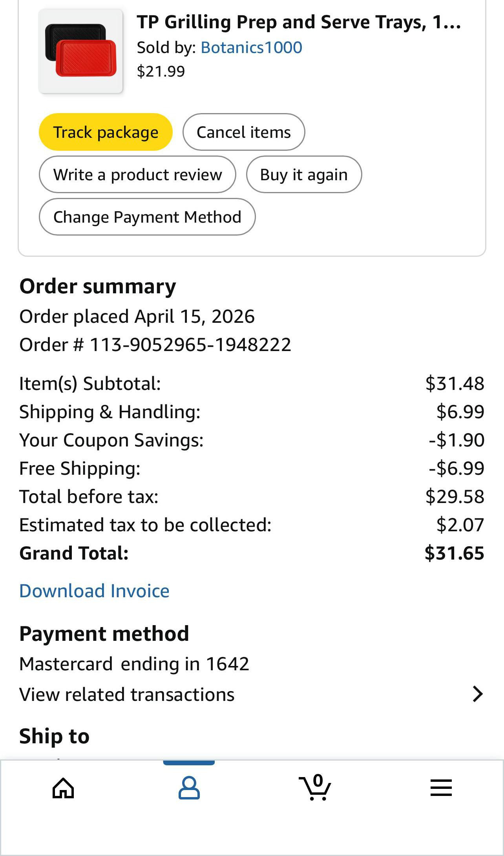Open the TP Grilling Prep trays title
504x856 pixels.
pos(298,22)
